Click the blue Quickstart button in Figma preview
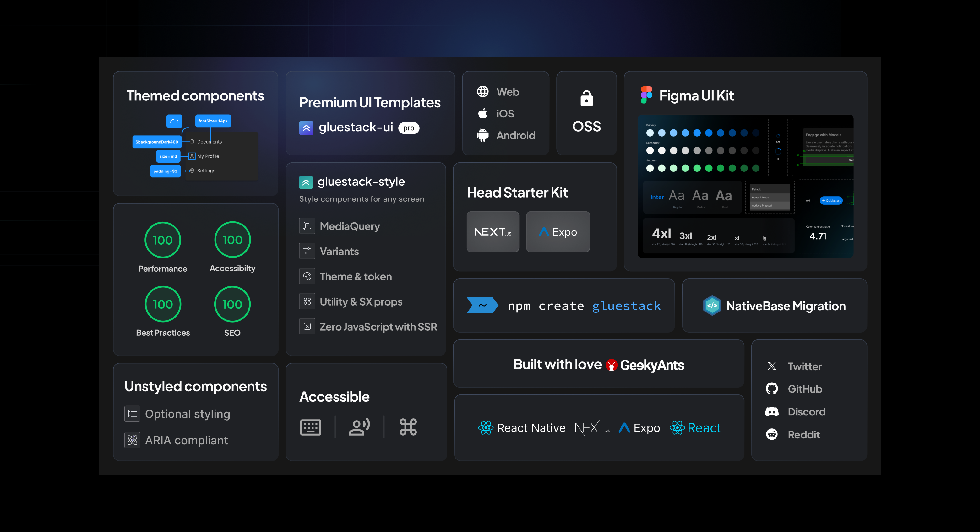Screen dimensions: 980x532 click(x=831, y=200)
